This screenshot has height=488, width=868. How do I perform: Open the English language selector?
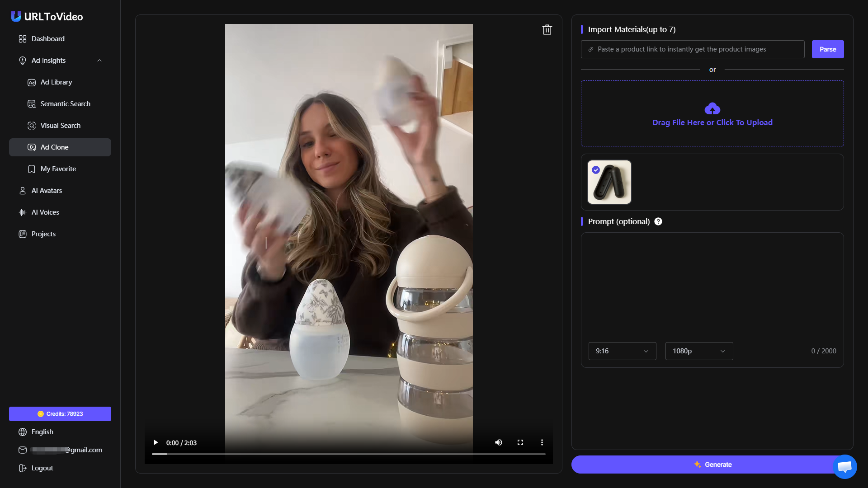click(x=42, y=432)
